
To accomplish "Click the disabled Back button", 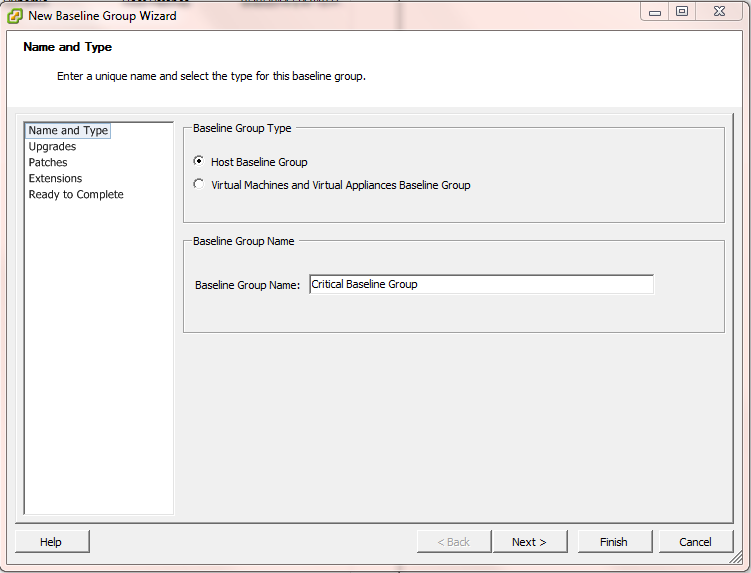I will click(454, 541).
